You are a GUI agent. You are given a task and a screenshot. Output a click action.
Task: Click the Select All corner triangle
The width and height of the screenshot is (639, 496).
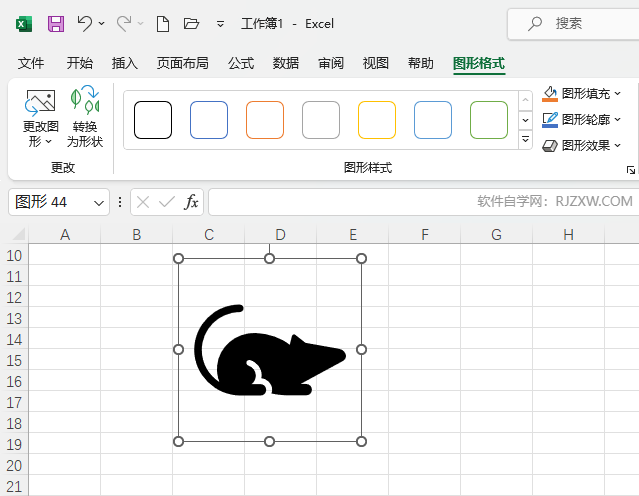click(x=18, y=234)
